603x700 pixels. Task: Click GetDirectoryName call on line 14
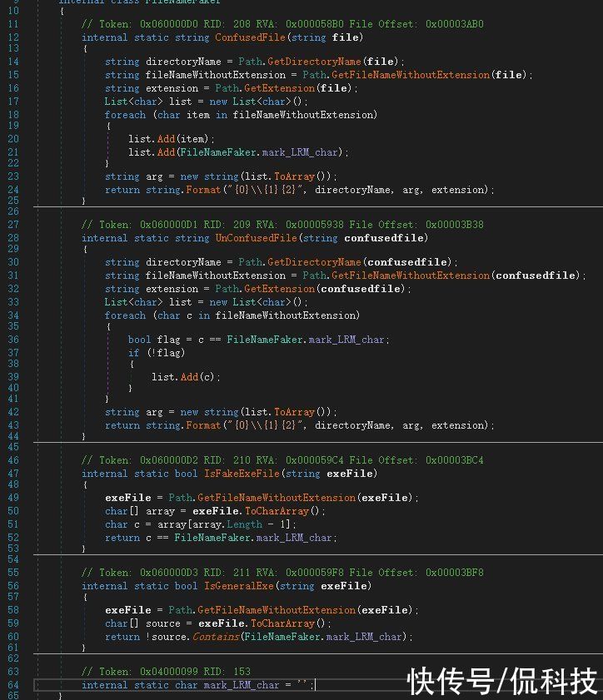314,61
